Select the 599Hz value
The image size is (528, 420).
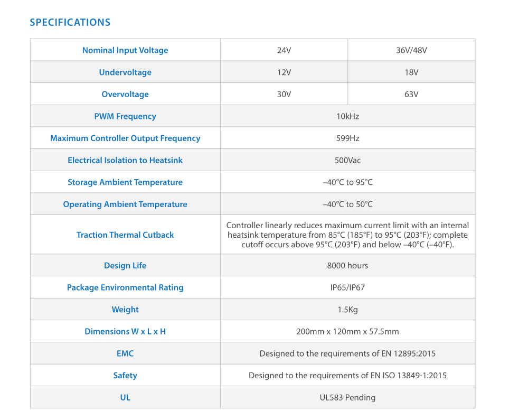click(x=347, y=138)
